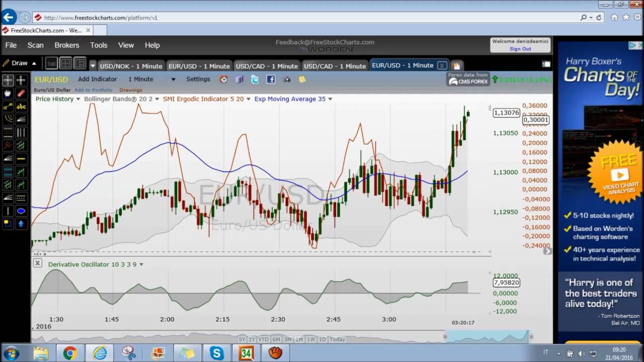Select the blue ellipse shape tool

point(21,211)
